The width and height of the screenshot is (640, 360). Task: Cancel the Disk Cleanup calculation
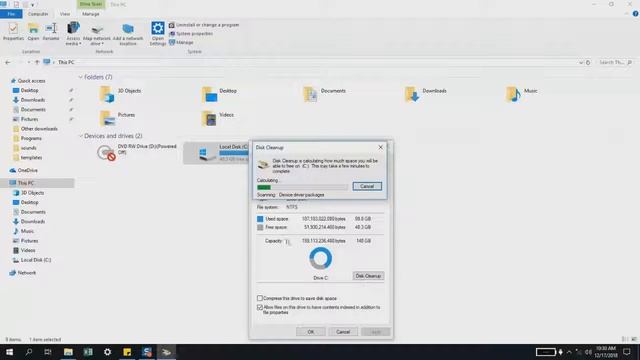(367, 187)
